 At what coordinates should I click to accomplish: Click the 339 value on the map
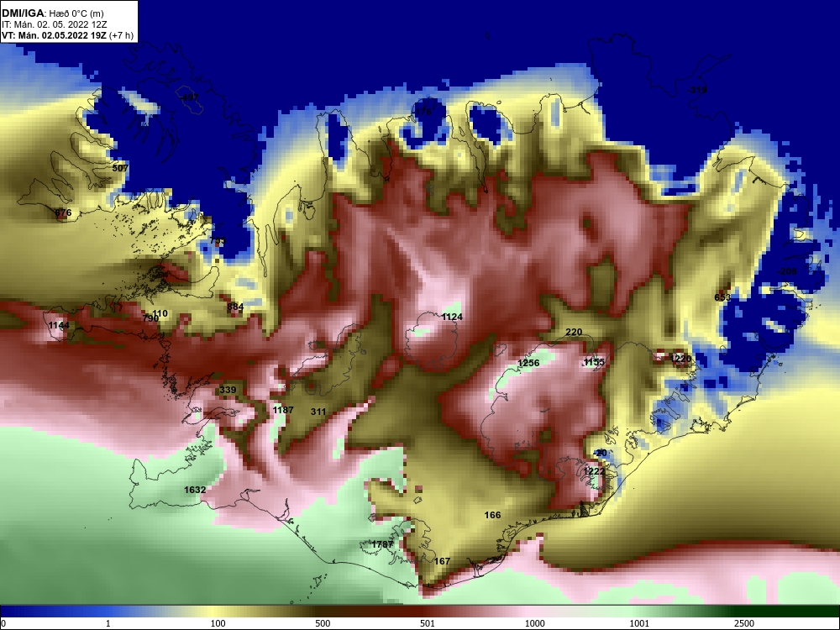click(228, 390)
